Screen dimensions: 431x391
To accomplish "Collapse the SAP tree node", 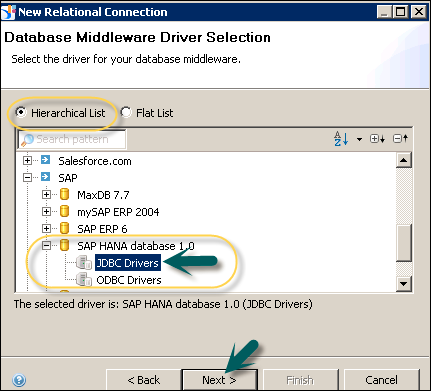I will tap(28, 178).
